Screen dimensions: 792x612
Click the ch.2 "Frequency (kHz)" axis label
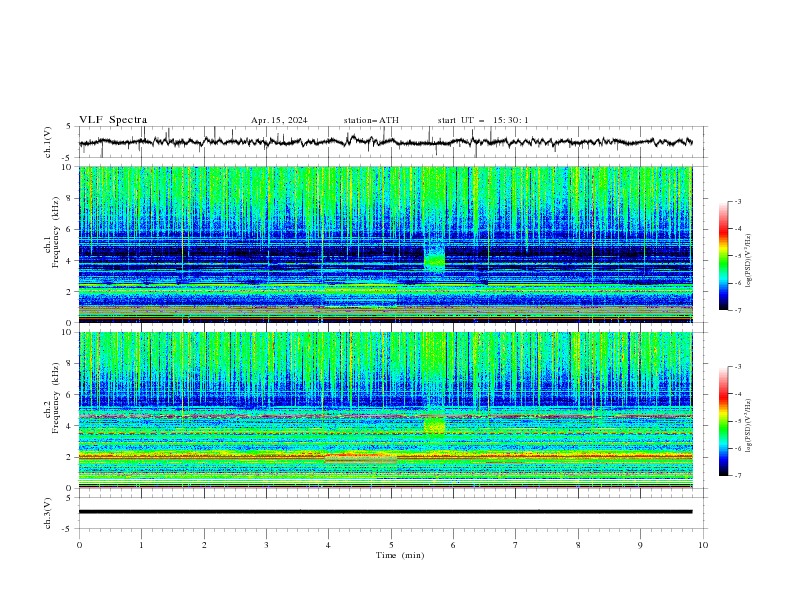(x=55, y=398)
